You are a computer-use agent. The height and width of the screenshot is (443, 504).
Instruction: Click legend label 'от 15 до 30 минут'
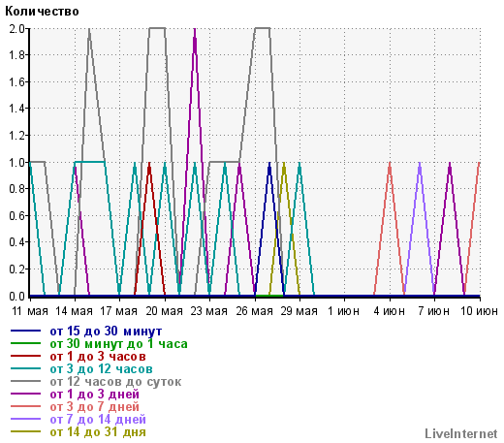(x=106, y=332)
